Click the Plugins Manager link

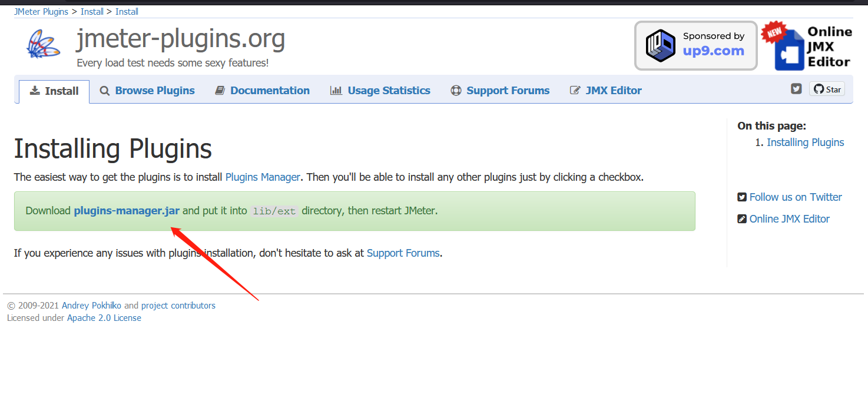coord(263,177)
